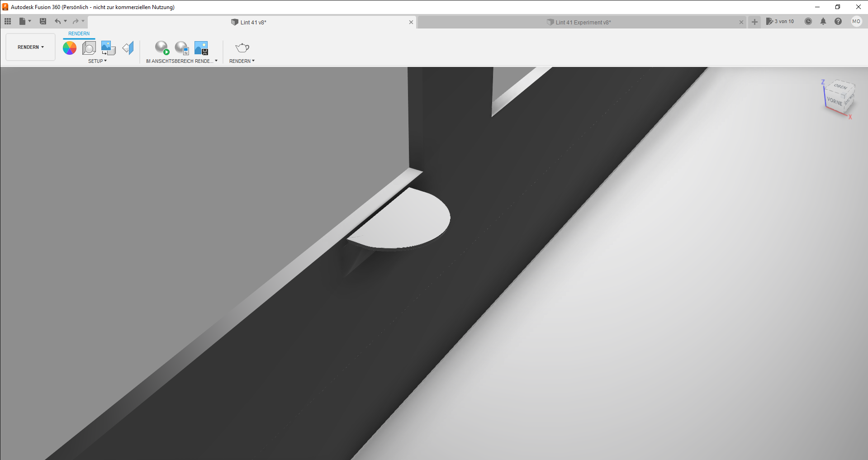Open the undo history dropdown arrow
The height and width of the screenshot is (460, 868).
click(x=66, y=21)
